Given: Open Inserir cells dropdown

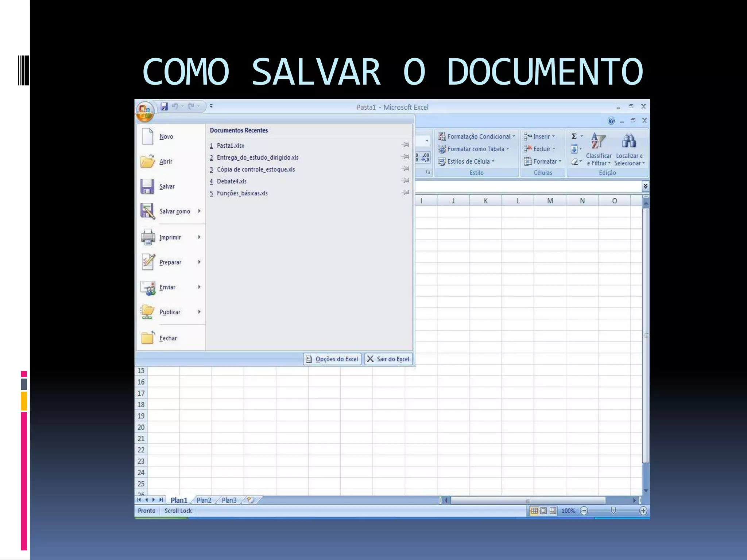Looking at the screenshot, I should click(539, 136).
